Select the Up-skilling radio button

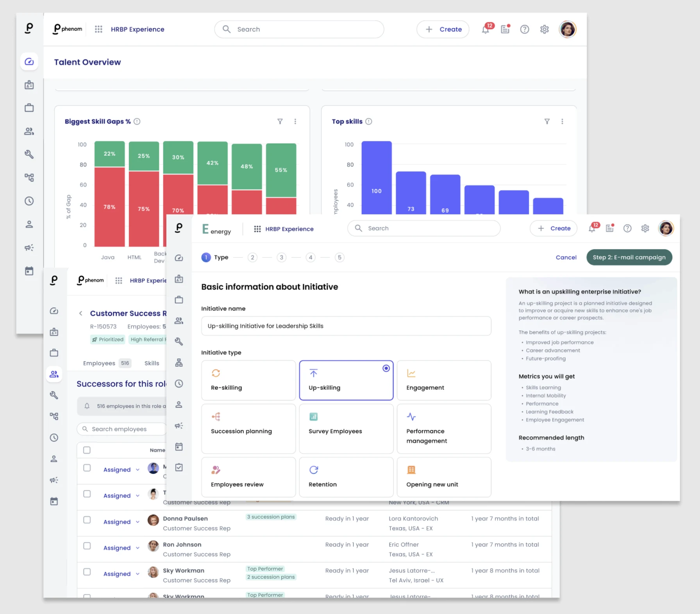tap(386, 368)
